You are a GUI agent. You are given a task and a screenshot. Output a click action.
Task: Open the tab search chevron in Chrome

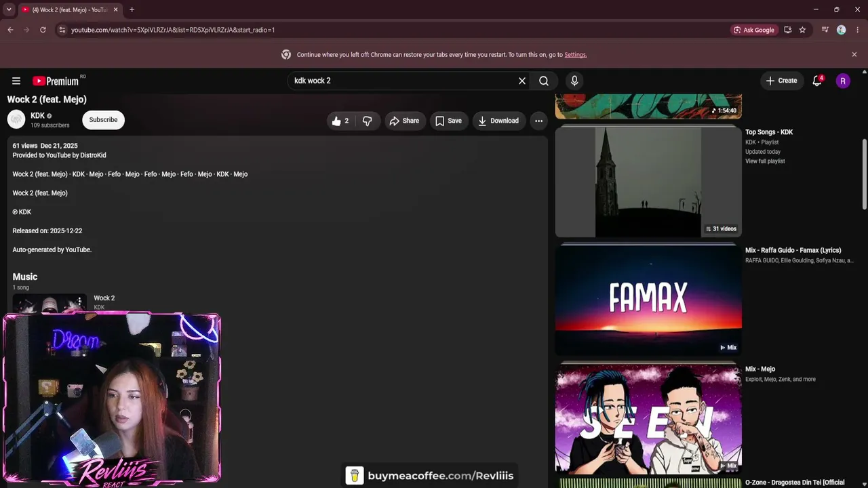(9, 9)
